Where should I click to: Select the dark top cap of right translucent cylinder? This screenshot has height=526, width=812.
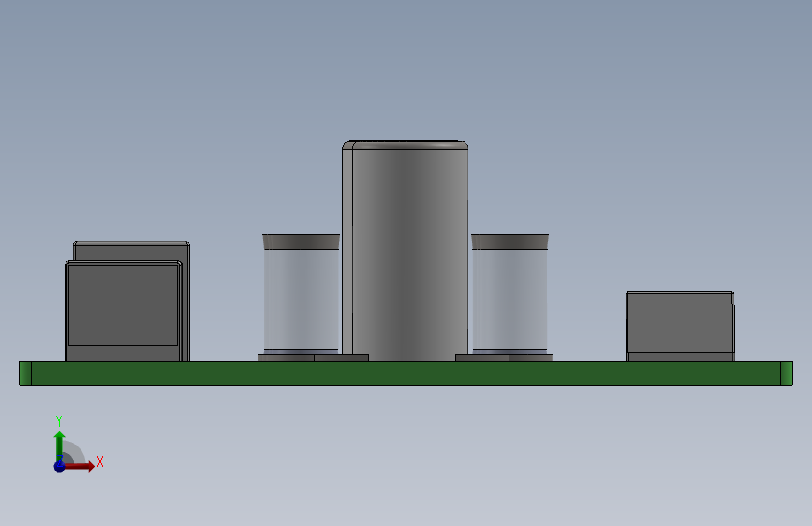point(509,241)
